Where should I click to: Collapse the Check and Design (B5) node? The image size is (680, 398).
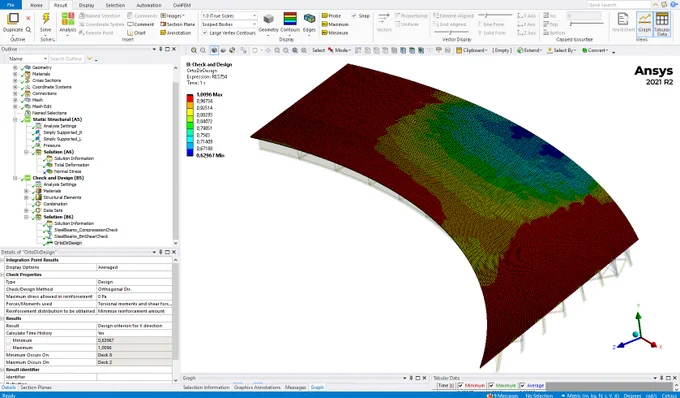15,178
